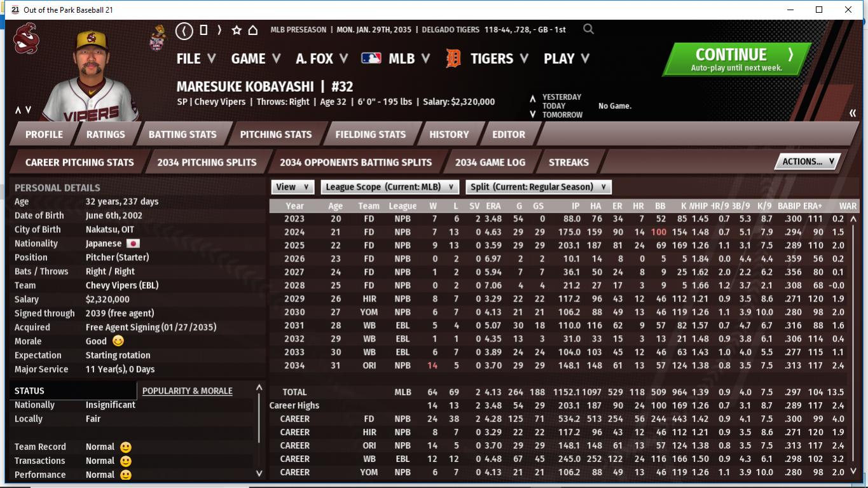Switch to POPULARITY & MORALE tab

pos(187,391)
